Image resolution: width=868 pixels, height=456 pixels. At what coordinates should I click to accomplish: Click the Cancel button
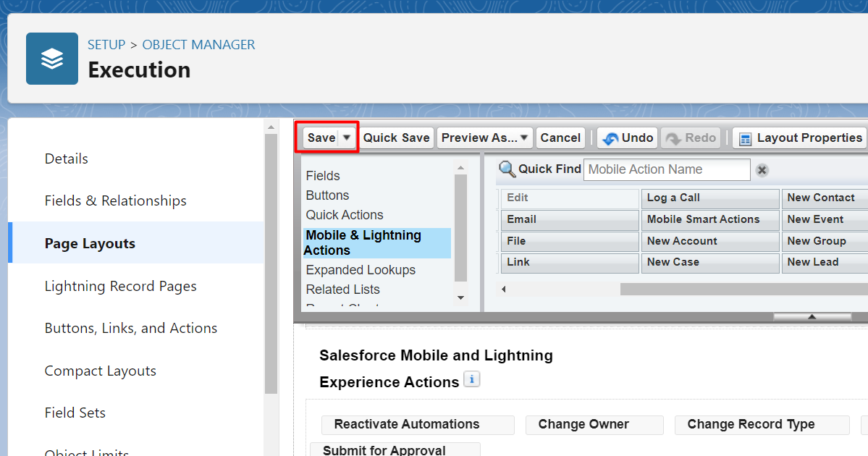[560, 138]
